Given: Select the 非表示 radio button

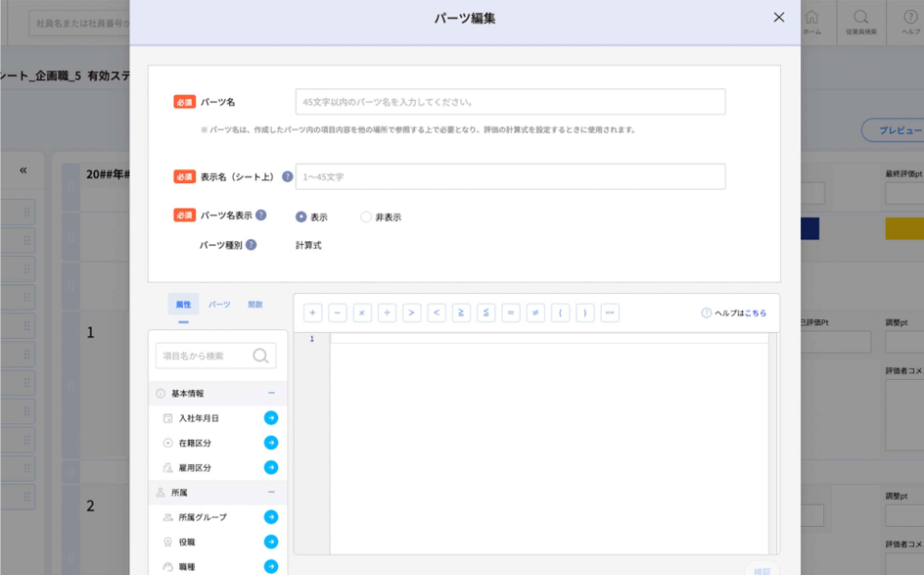Looking at the screenshot, I should coord(366,217).
